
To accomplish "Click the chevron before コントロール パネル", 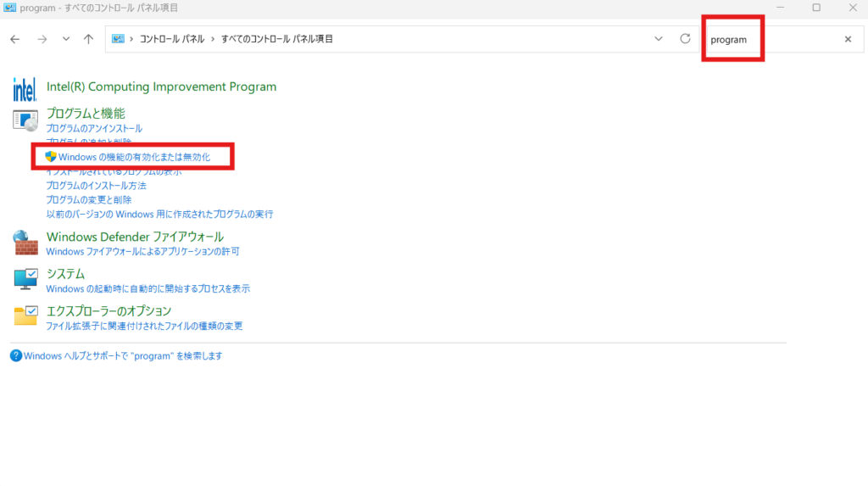I will click(131, 39).
